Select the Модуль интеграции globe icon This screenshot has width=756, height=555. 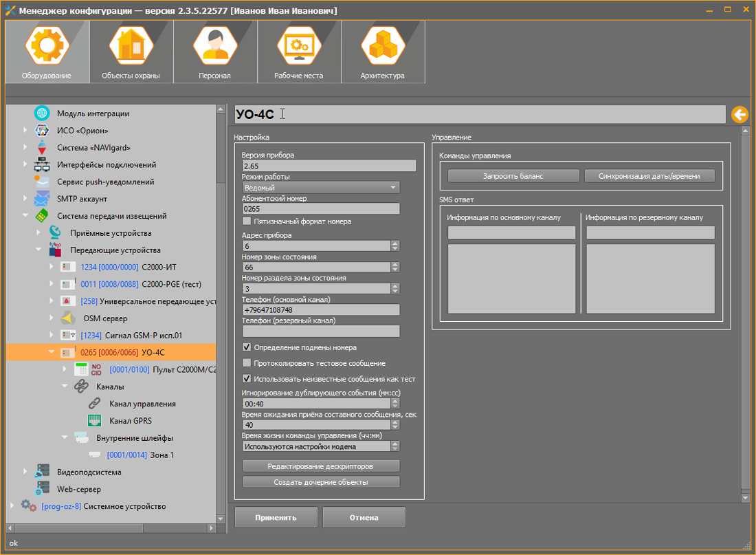pos(42,113)
